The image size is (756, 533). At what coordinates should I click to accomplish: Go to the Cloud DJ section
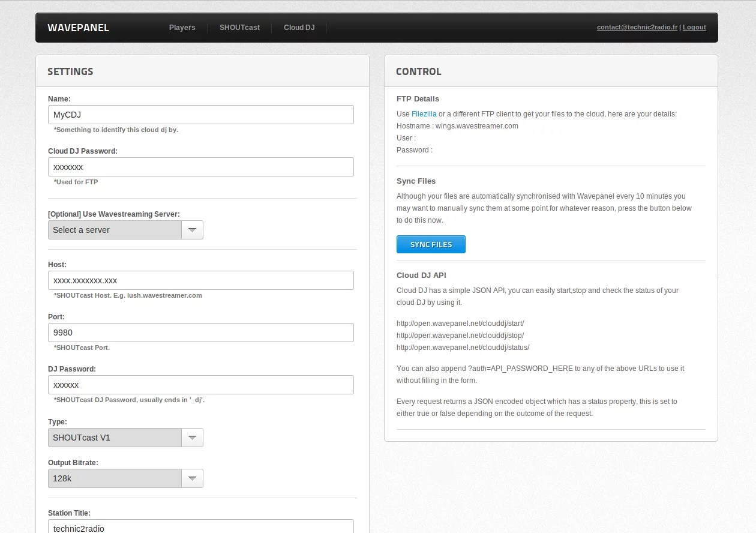[299, 28]
